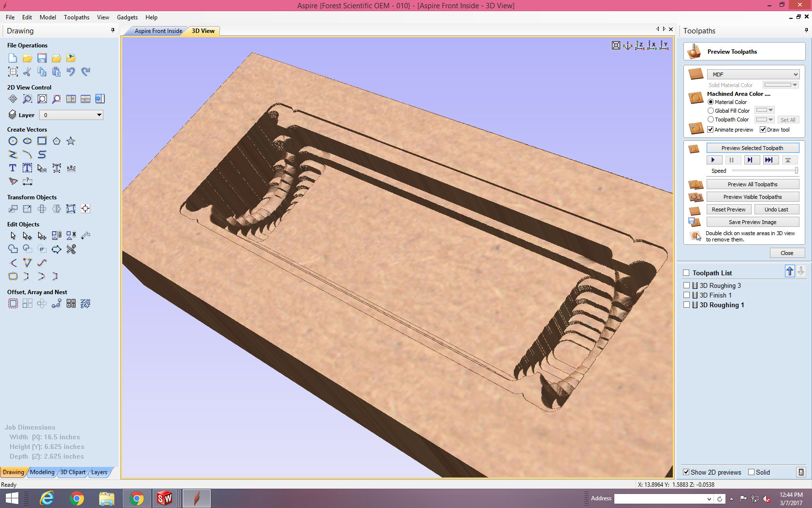This screenshot has width=812, height=508.
Task: Select the Global Fill Color radio button
Action: 710,111
